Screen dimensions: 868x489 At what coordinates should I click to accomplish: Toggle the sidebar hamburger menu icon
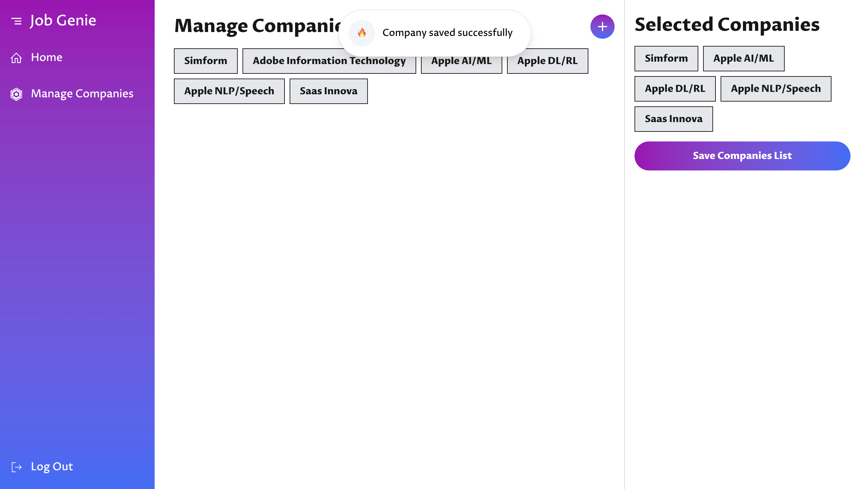16,21
